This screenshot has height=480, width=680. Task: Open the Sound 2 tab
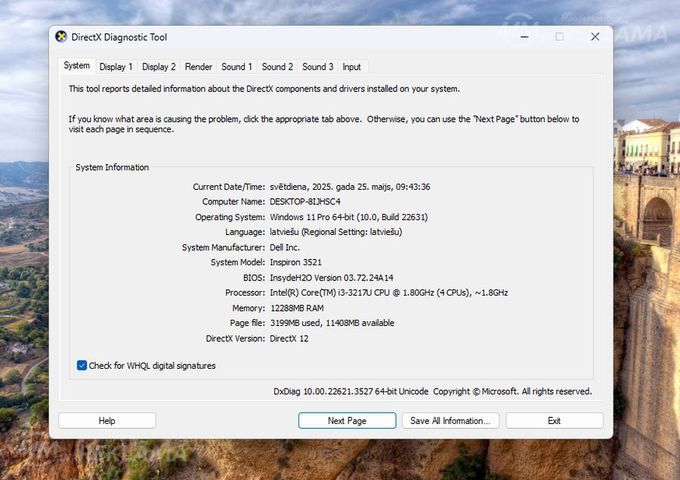277,67
